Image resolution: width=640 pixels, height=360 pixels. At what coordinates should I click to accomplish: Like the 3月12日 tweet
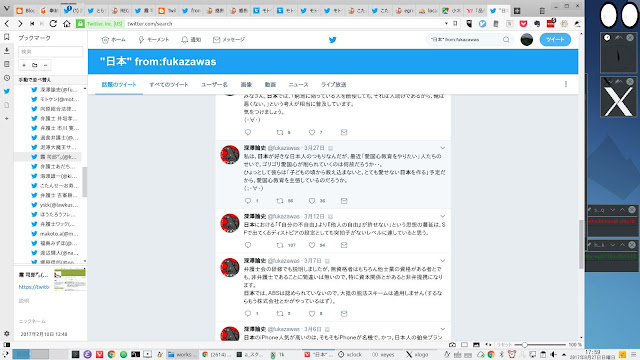(x=312, y=245)
